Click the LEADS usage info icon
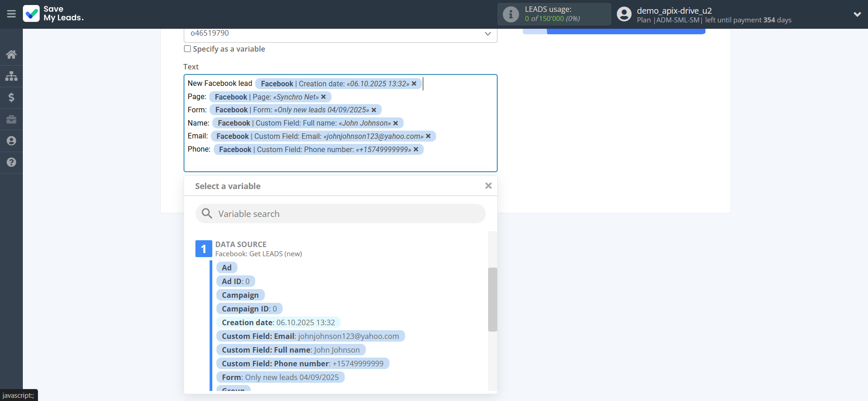The image size is (868, 401). click(510, 14)
